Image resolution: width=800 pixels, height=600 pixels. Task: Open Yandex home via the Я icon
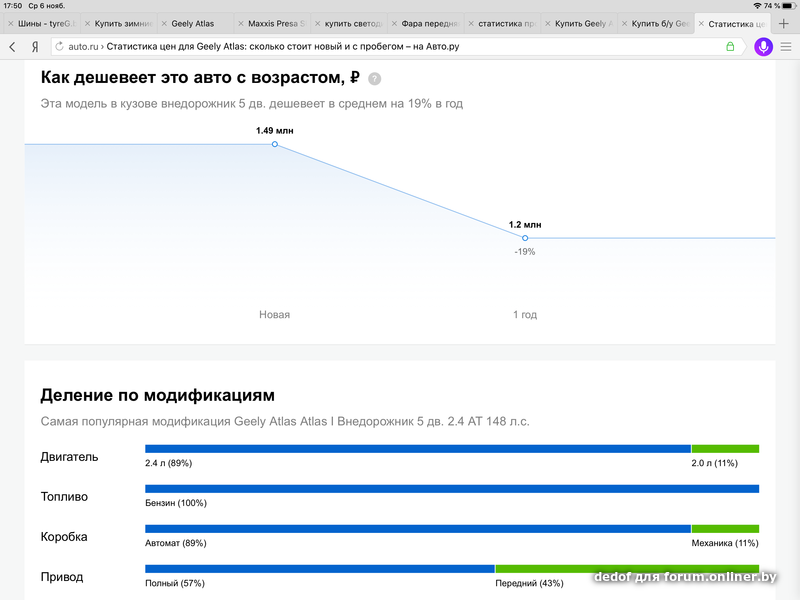tap(35, 47)
